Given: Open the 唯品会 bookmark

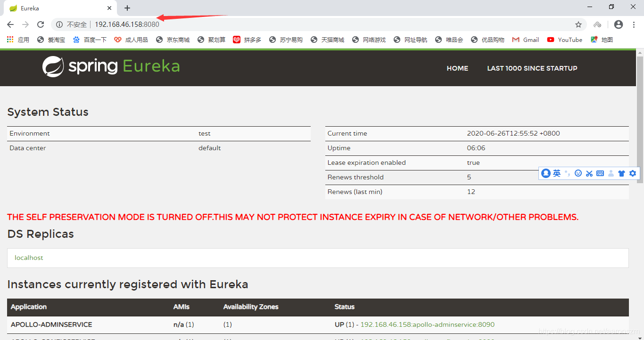Looking at the screenshot, I should click(x=449, y=40).
